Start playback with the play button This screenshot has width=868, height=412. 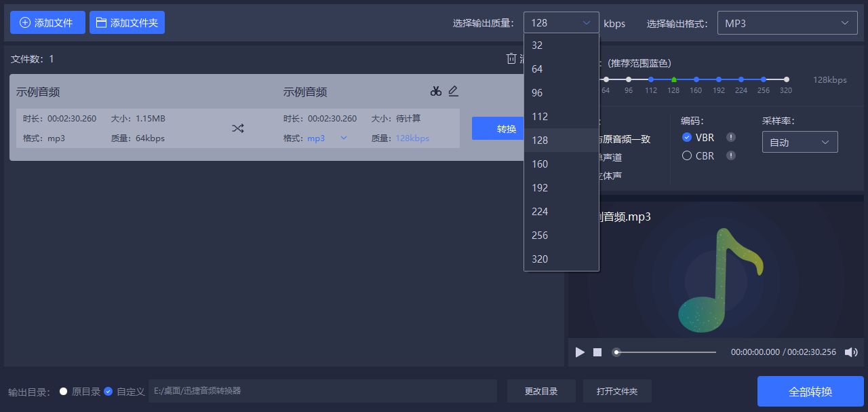(x=580, y=352)
